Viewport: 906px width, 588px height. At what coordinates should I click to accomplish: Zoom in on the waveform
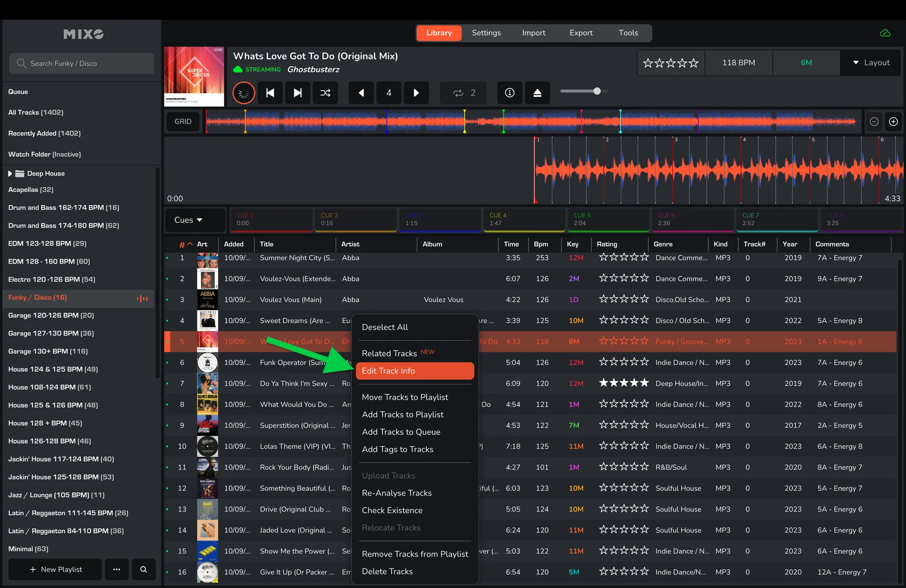click(893, 121)
